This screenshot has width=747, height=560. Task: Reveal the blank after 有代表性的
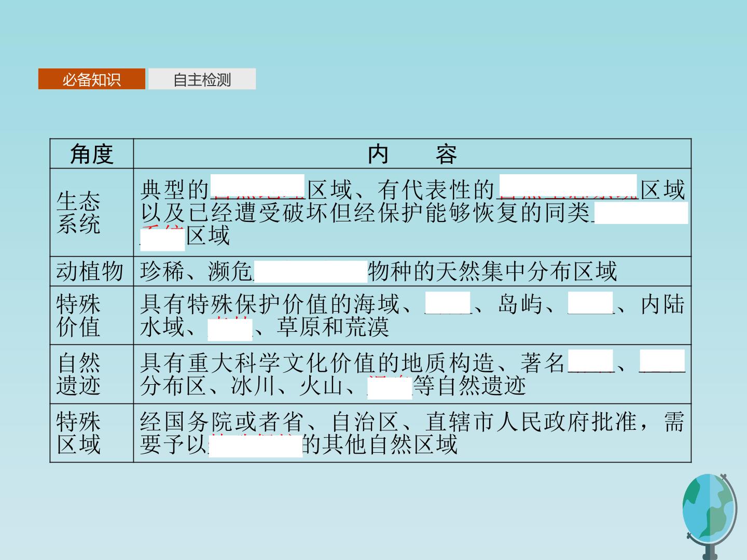coord(569,186)
